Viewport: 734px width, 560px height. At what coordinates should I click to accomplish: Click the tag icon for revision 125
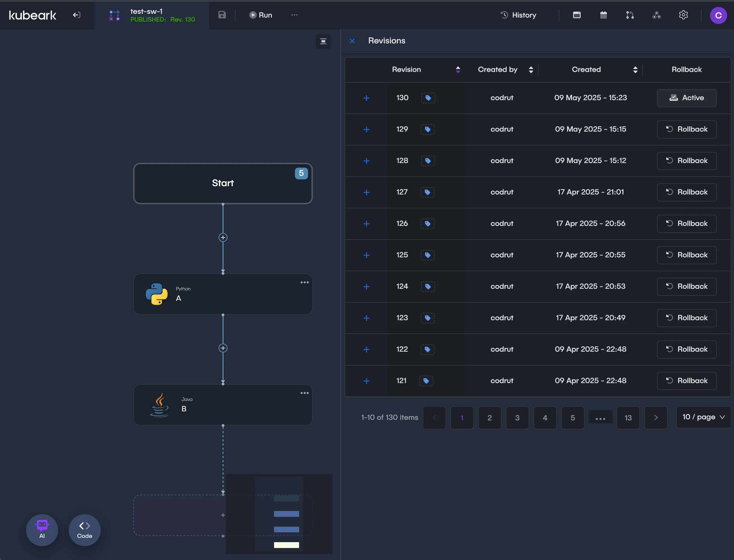pyautogui.click(x=428, y=255)
